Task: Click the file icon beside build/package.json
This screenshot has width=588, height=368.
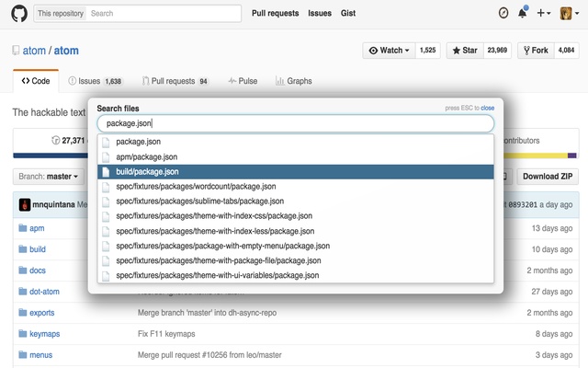Action: 106,172
